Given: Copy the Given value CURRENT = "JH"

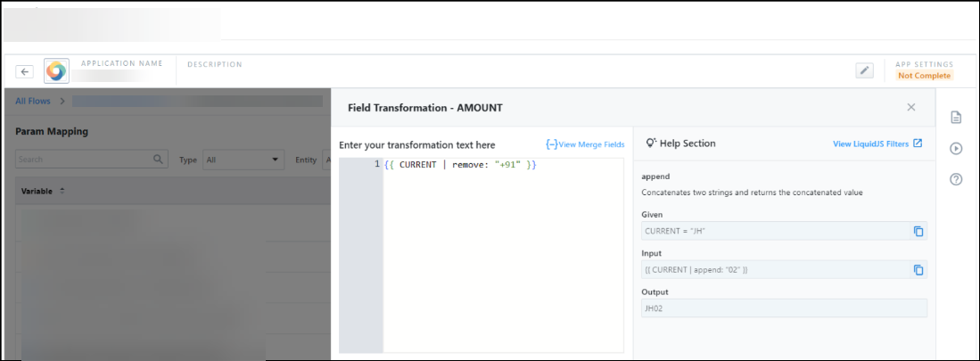Looking at the screenshot, I should click(918, 231).
